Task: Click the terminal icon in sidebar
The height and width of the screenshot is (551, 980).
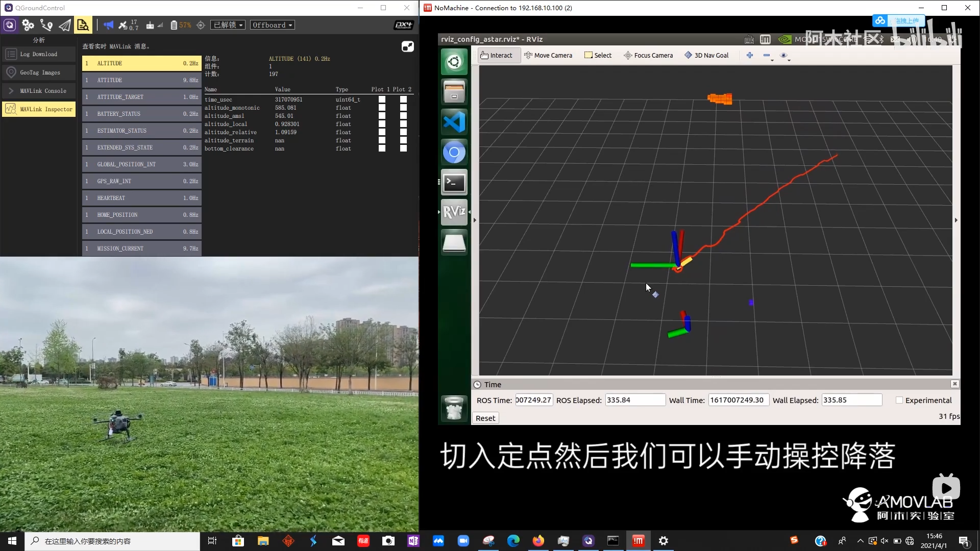Action: tap(455, 182)
